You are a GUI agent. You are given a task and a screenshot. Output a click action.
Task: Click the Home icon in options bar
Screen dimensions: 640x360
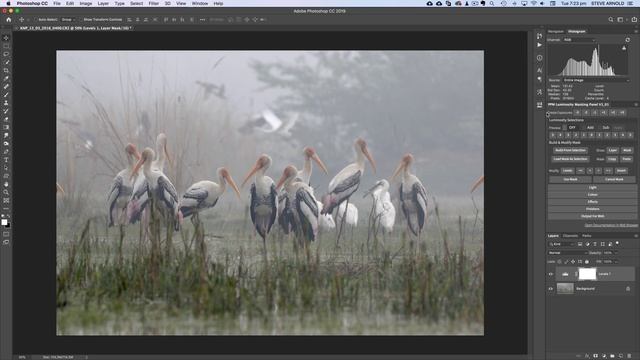click(8, 19)
